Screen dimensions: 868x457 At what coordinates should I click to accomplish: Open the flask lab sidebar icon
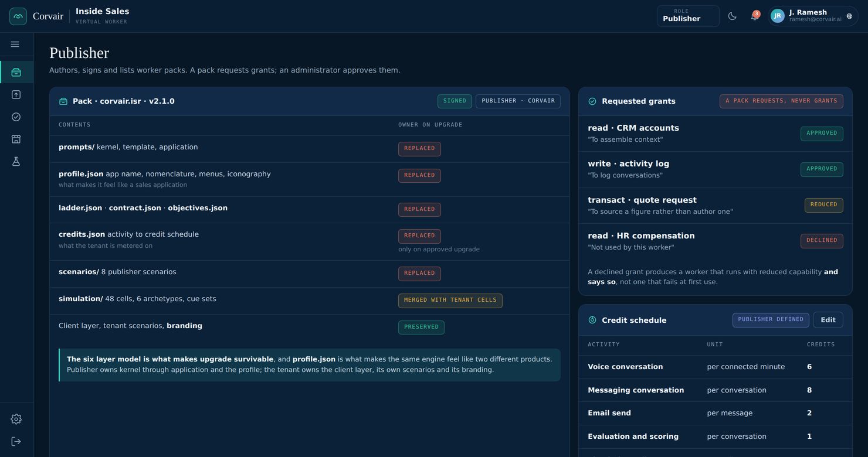point(16,161)
